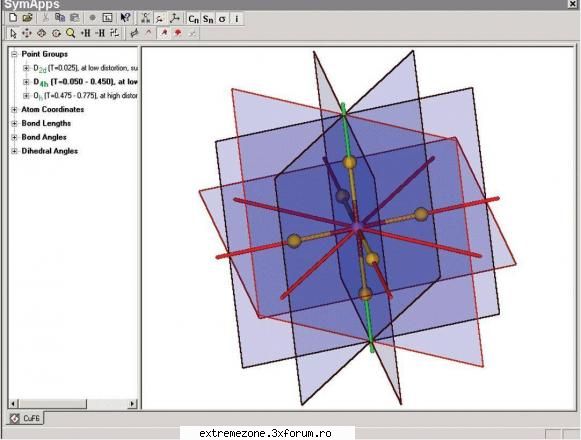Expand the Dihedral Angles node
581x440 pixels.
point(14,151)
